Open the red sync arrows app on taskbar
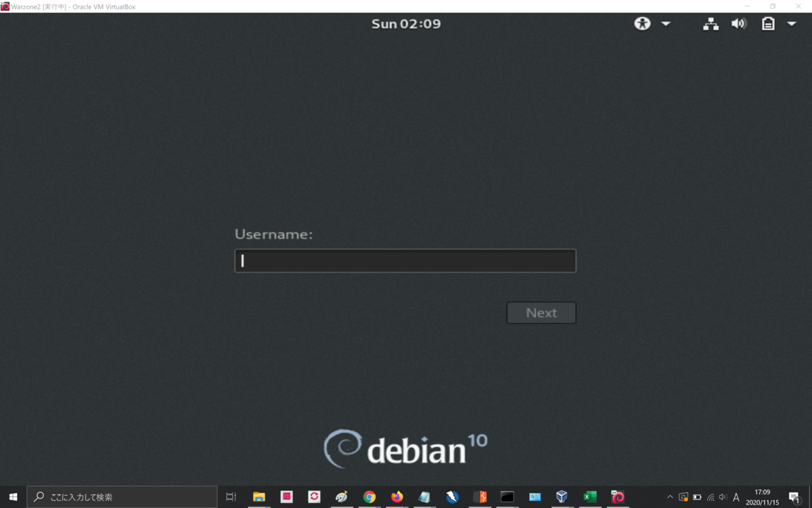Image resolution: width=812 pixels, height=508 pixels. 314,496
